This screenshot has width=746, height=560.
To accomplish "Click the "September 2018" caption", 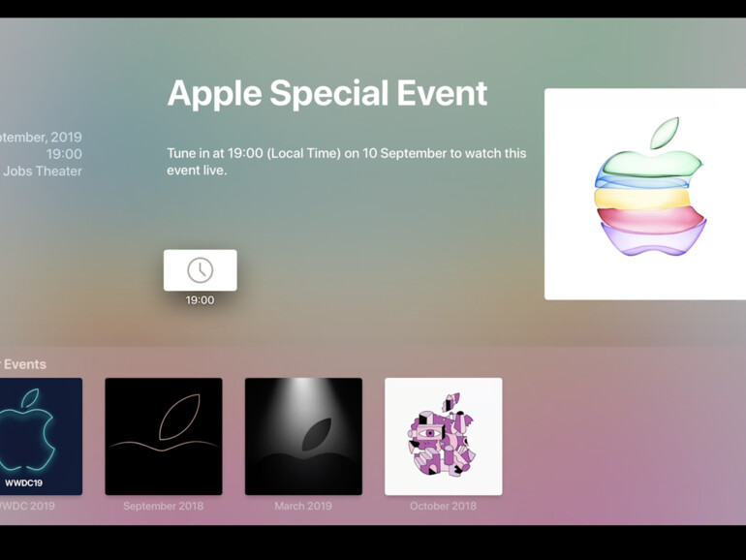I will point(163,506).
